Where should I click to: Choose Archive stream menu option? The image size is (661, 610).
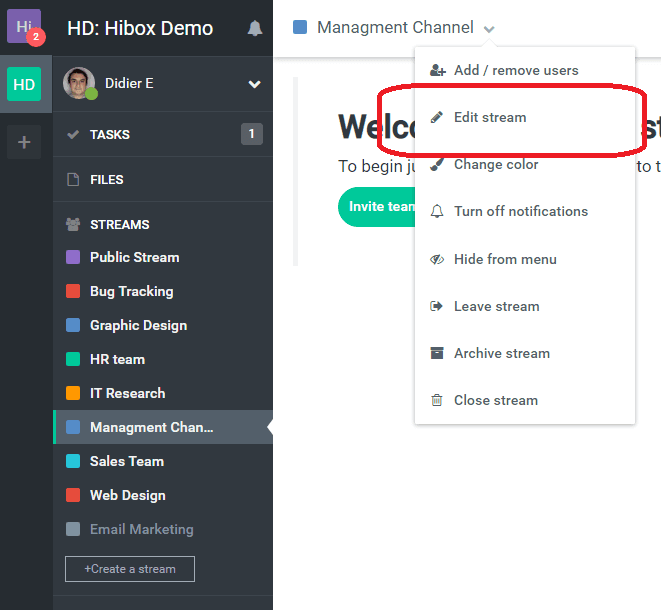[501, 353]
